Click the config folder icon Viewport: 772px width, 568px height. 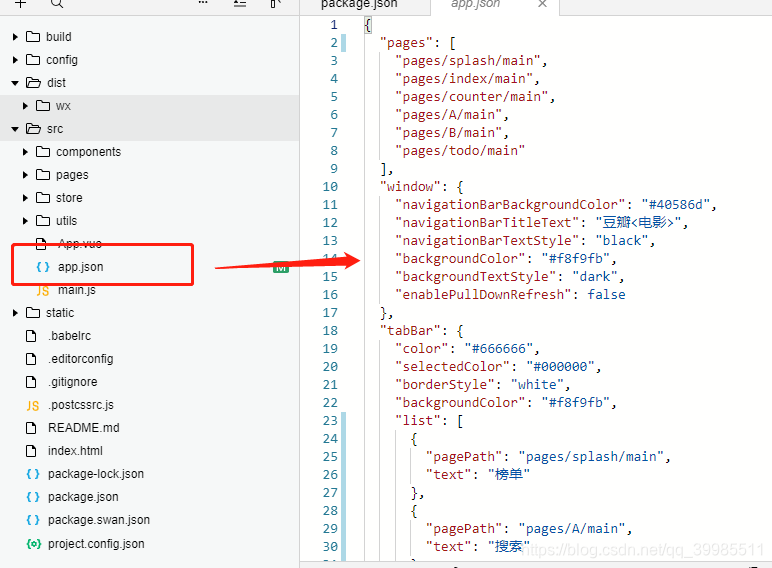coord(33,60)
